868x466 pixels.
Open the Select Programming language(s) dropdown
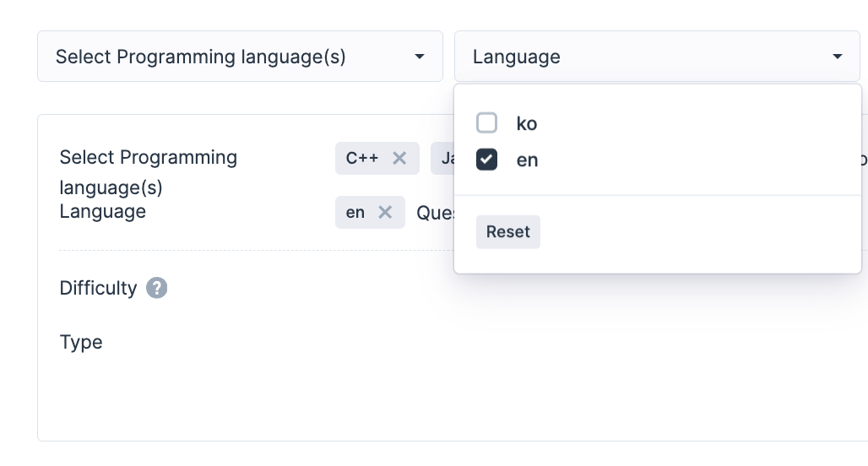tap(201, 57)
